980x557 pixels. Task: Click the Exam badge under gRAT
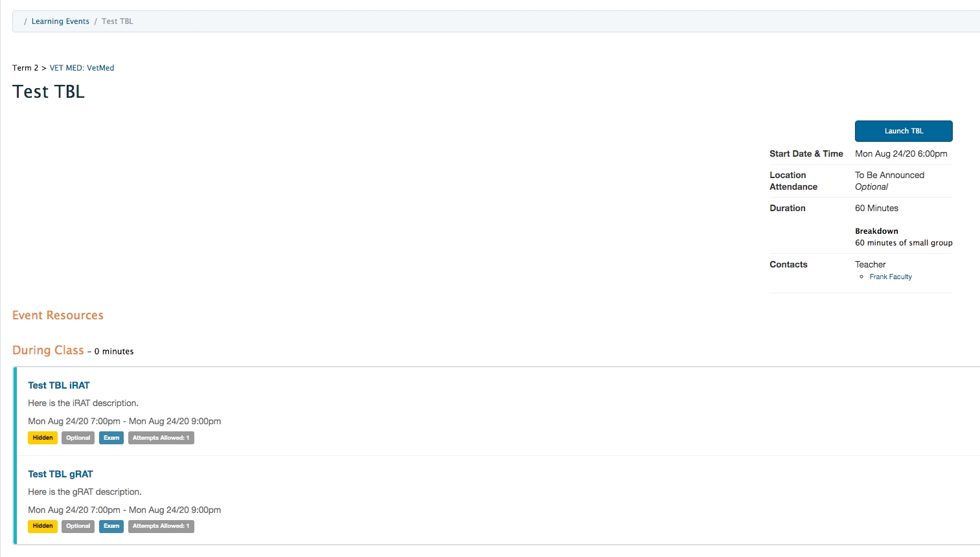tap(111, 526)
